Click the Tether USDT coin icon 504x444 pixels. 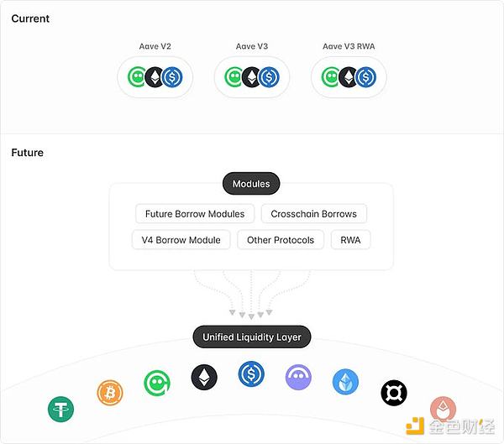60,409
